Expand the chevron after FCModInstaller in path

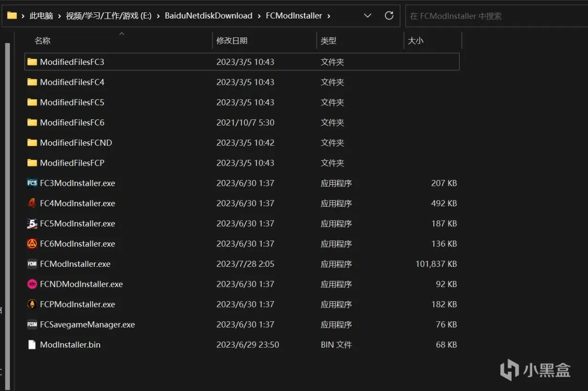329,16
